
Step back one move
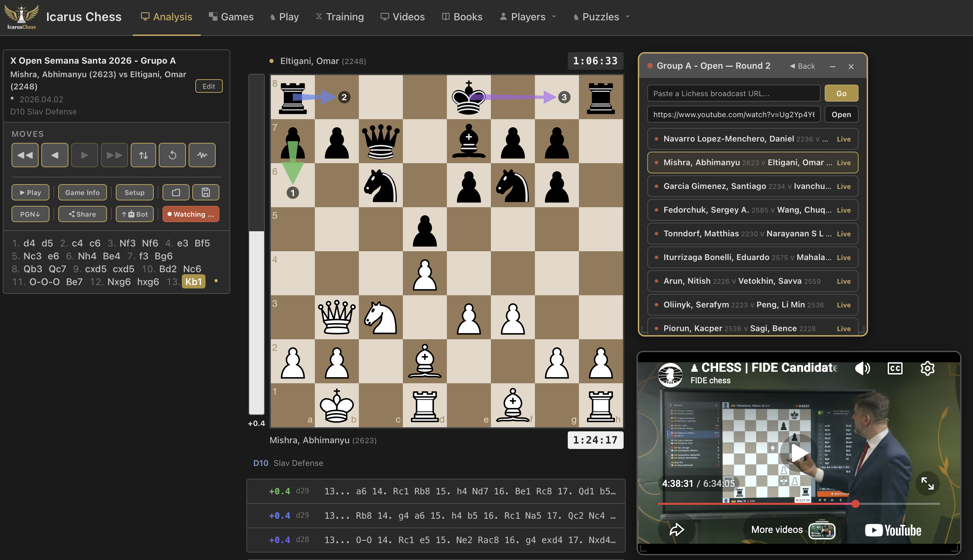point(55,155)
